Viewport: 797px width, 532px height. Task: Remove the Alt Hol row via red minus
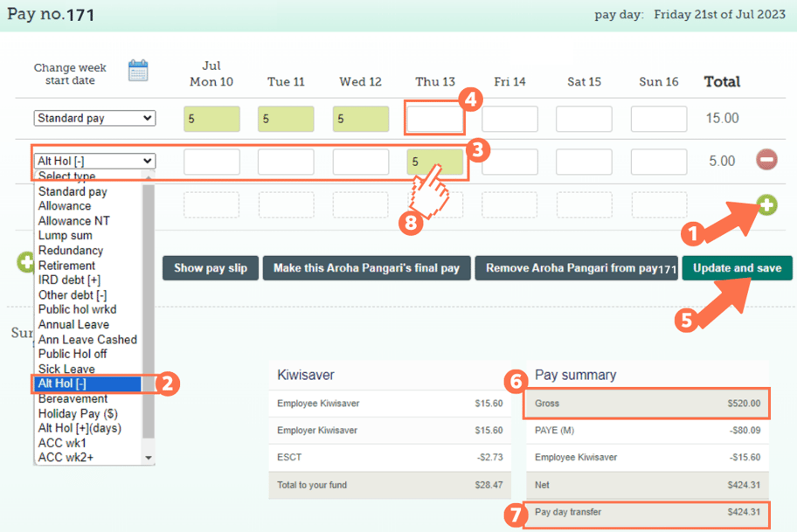click(767, 160)
